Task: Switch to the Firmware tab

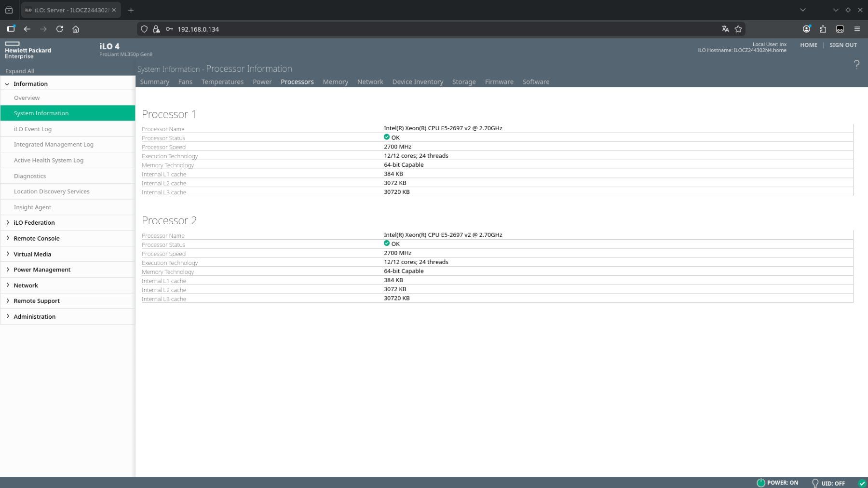Action: (x=499, y=82)
